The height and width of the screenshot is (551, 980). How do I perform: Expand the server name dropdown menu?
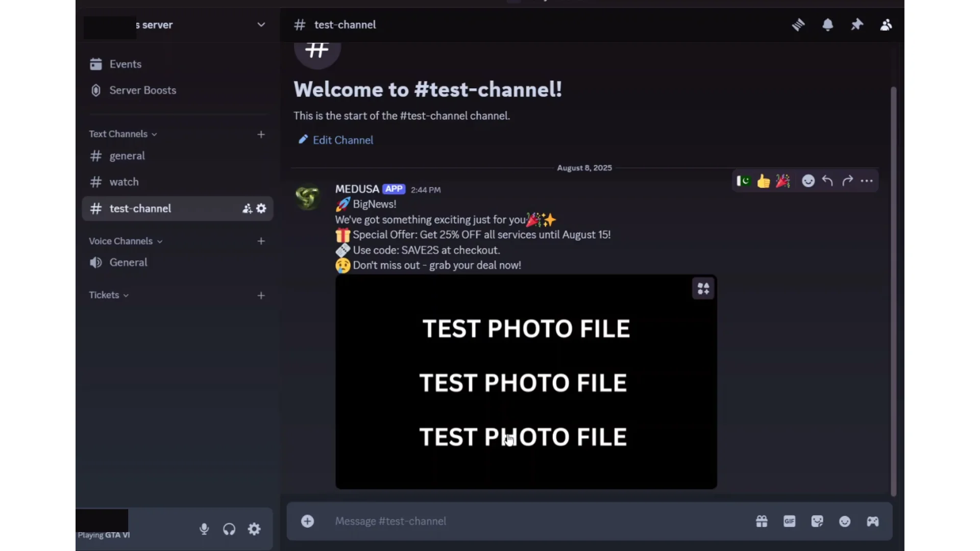261,24
